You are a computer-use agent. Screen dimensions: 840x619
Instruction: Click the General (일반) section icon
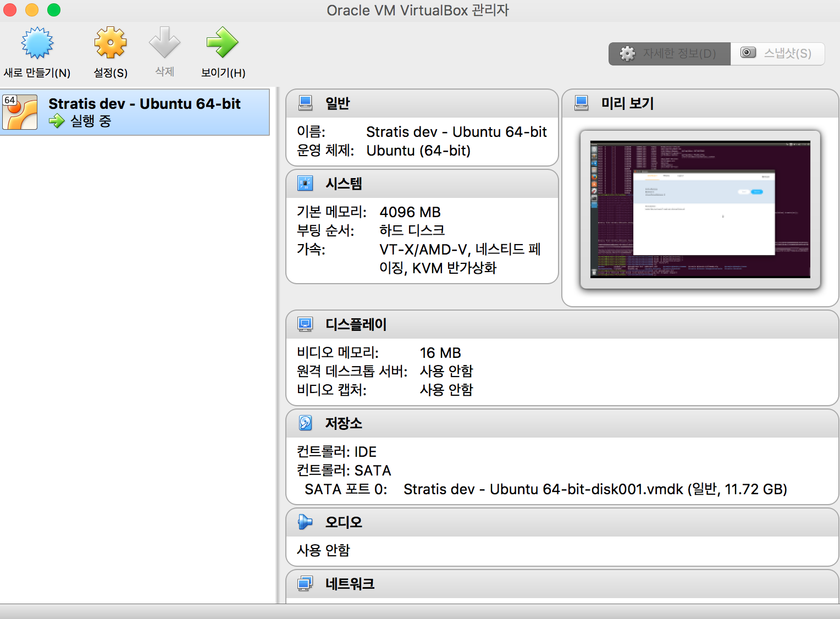pos(305,103)
